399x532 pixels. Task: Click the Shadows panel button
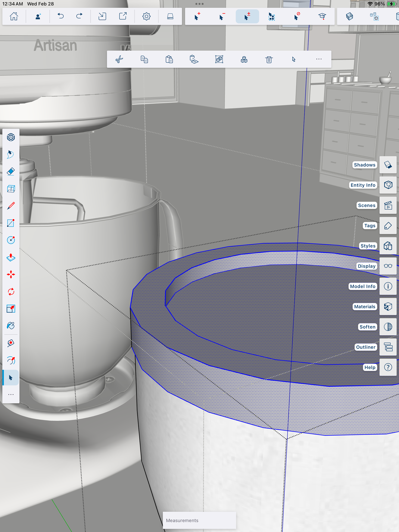(x=388, y=165)
